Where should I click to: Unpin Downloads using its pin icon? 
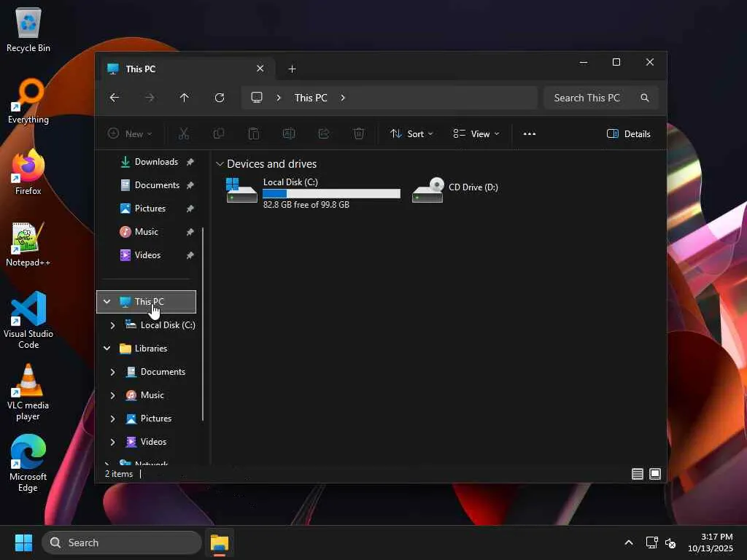(x=190, y=162)
